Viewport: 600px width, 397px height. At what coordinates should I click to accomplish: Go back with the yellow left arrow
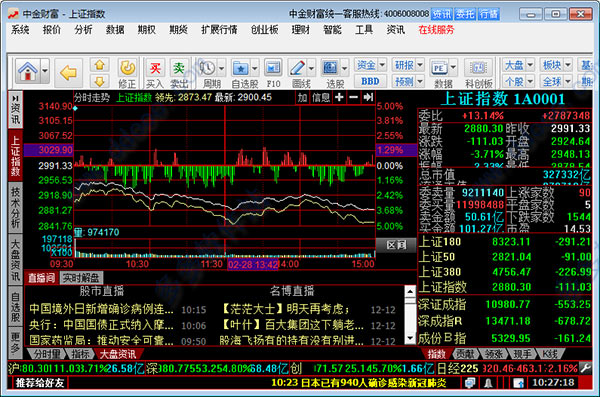point(68,72)
